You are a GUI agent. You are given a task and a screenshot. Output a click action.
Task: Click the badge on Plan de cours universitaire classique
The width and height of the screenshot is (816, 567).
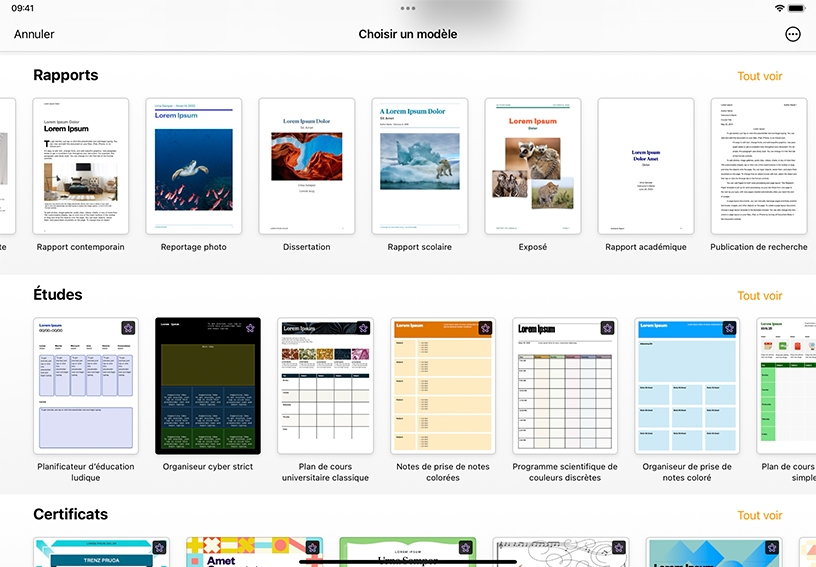coord(363,328)
